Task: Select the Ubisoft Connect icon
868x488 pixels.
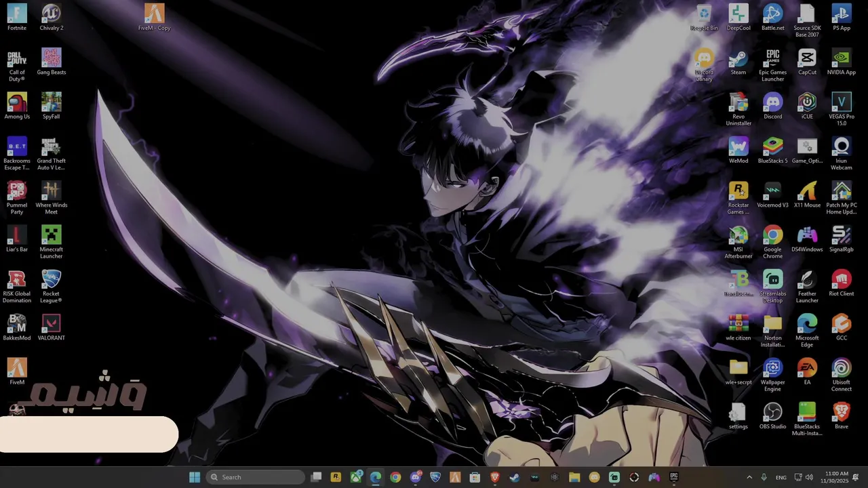Action: pyautogui.click(x=842, y=375)
